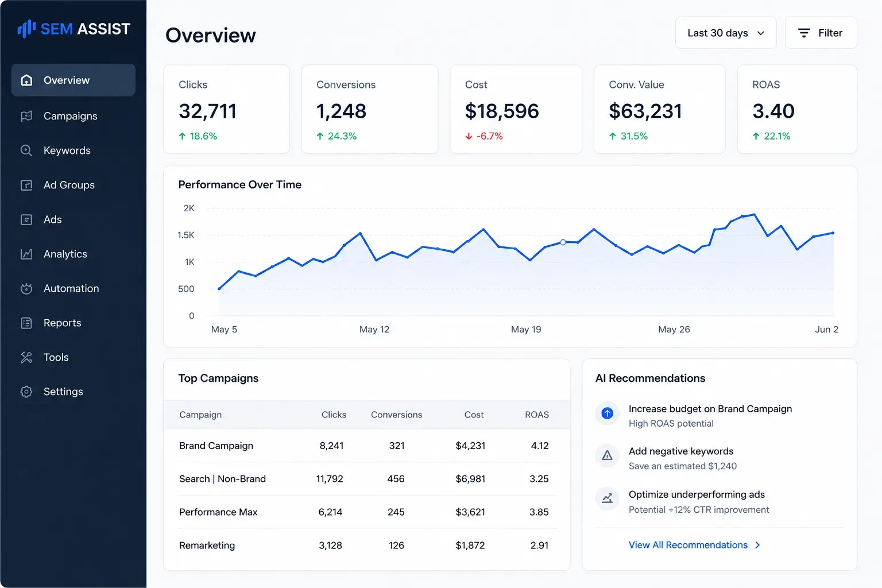
Task: Sort by Conversions column header
Action: (396, 415)
